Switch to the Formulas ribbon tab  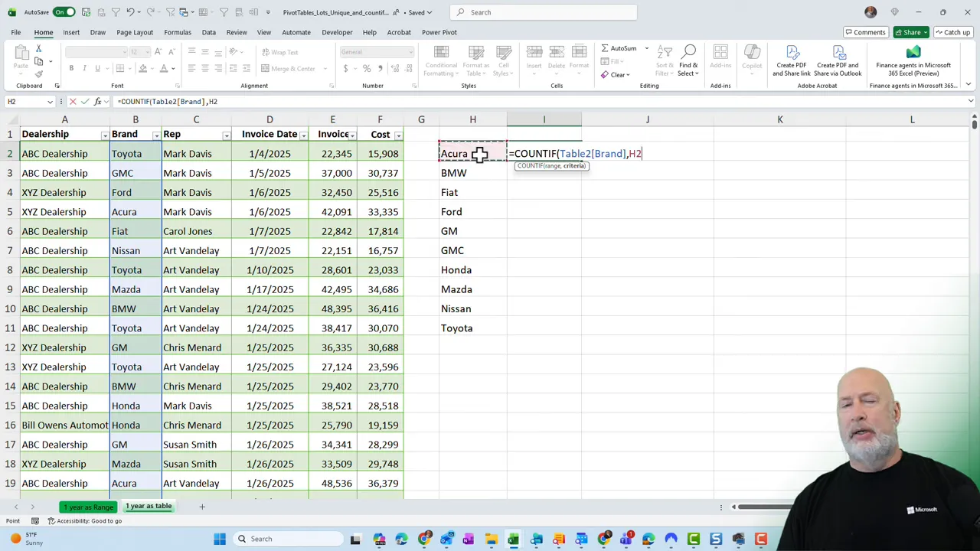coord(177,32)
